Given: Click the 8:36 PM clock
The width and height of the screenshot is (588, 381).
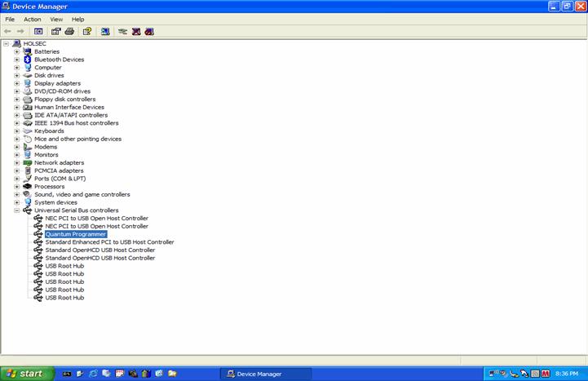Looking at the screenshot, I should coord(567,374).
